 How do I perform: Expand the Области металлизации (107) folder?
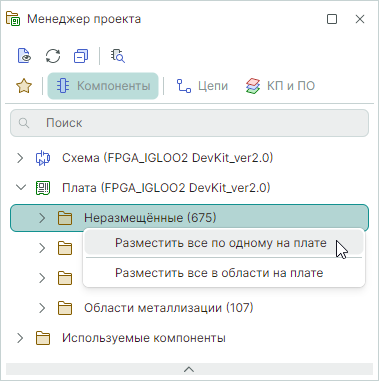tap(42, 308)
